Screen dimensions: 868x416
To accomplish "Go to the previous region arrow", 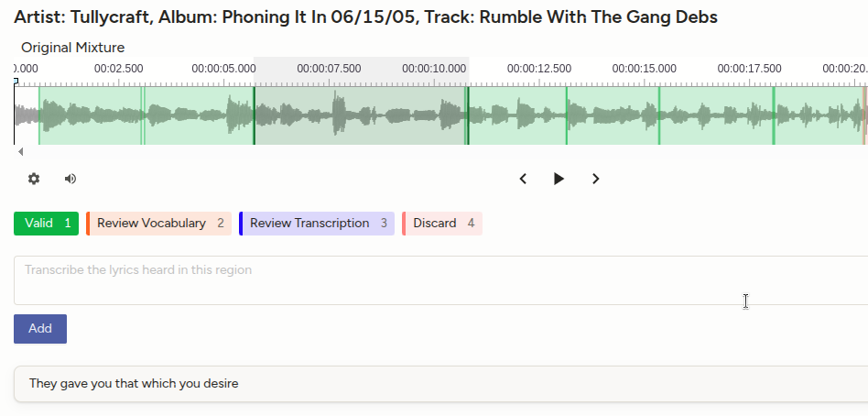I will click(x=523, y=179).
